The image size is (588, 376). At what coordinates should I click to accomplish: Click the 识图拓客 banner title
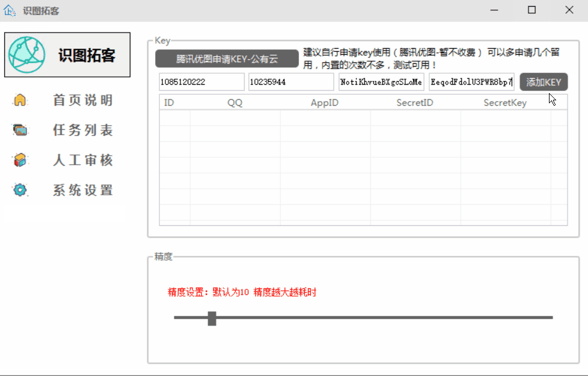click(87, 55)
